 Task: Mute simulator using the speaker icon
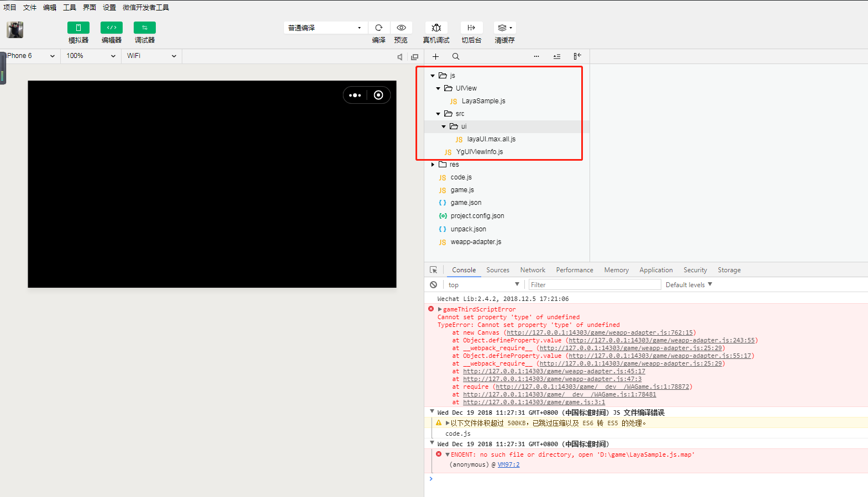[x=400, y=57]
